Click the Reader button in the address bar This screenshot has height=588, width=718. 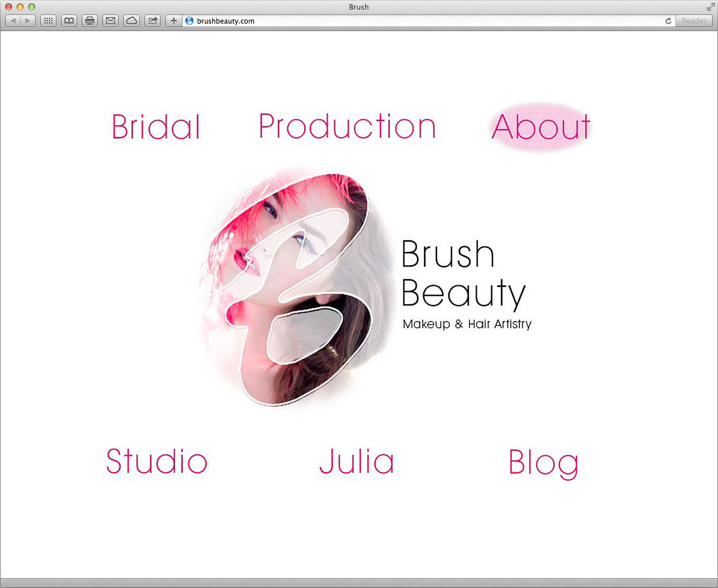point(694,21)
